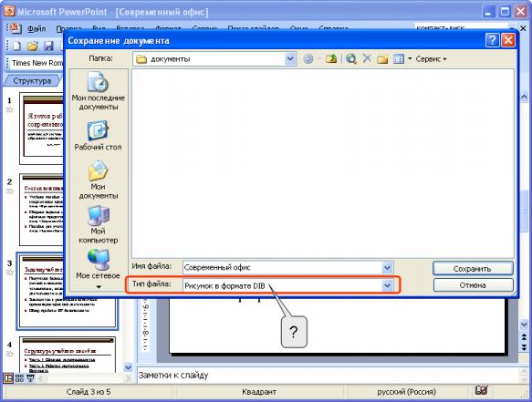
Task: Click the PowerPoint document icon left of Файл
Action: point(15,28)
